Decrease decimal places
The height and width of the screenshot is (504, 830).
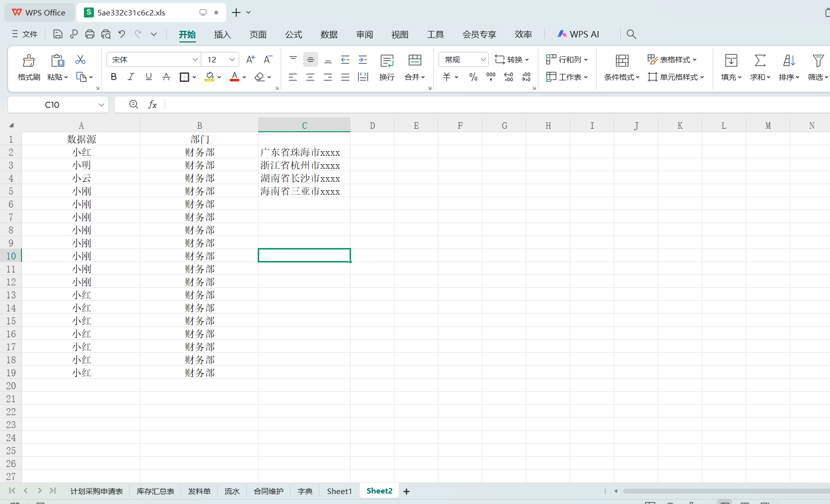[526, 77]
